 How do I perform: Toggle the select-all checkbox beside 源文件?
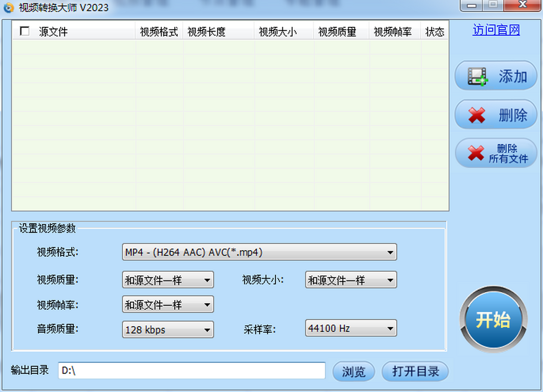click(x=25, y=31)
